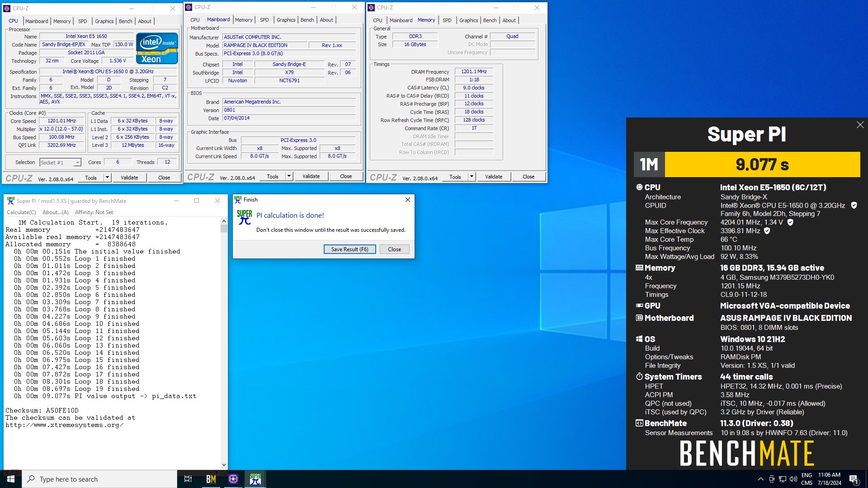
Task: Click the Motherboard section icon in BenchMate
Action: point(639,318)
